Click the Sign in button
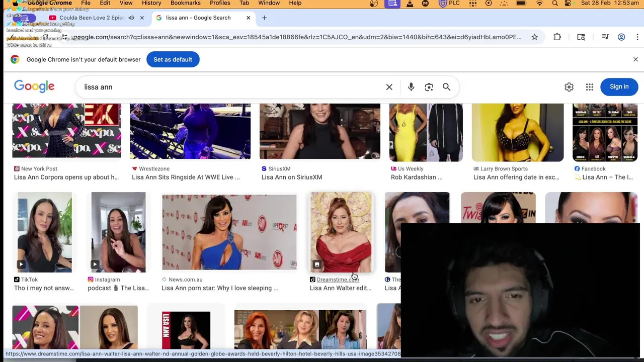Viewport: 644px width, 362px height. pos(619,86)
